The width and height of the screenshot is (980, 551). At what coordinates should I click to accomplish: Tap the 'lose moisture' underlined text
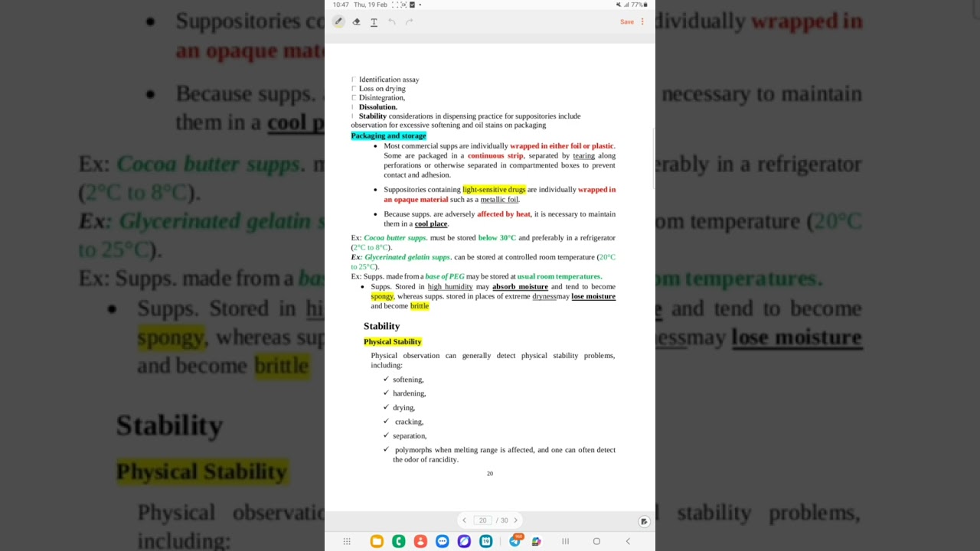pyautogui.click(x=593, y=296)
